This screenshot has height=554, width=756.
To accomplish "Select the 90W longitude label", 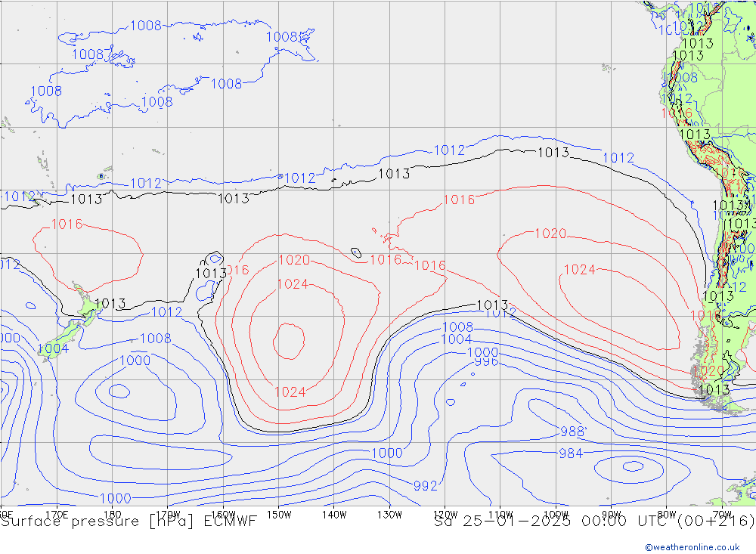I will (612, 515).
